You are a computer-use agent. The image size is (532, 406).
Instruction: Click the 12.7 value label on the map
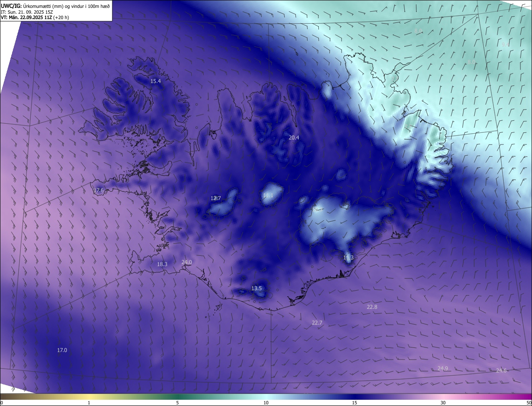pyautogui.click(x=216, y=198)
